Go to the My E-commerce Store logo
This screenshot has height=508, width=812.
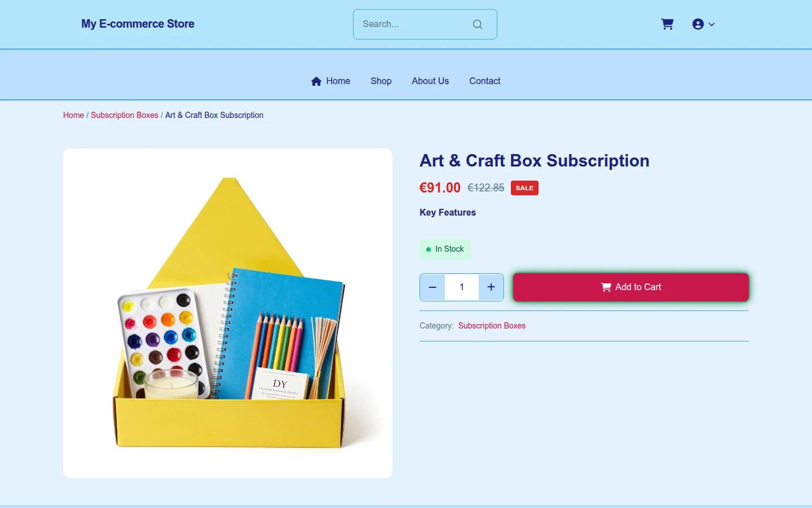(138, 24)
